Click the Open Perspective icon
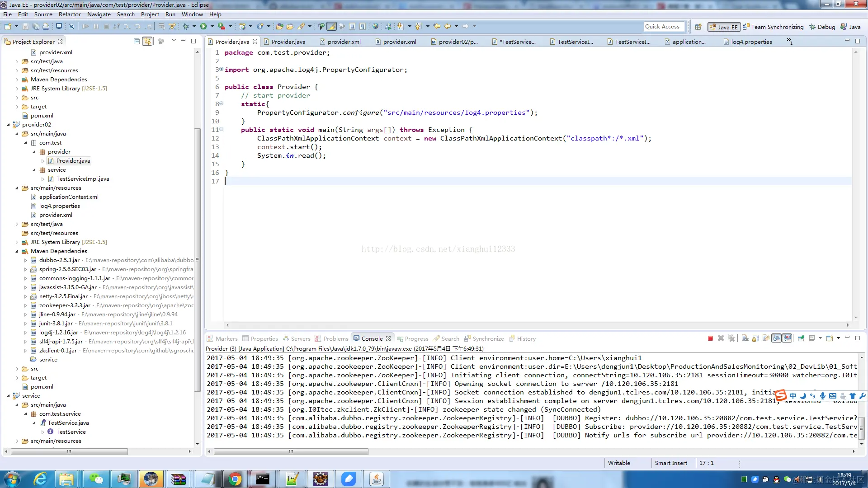 click(698, 27)
